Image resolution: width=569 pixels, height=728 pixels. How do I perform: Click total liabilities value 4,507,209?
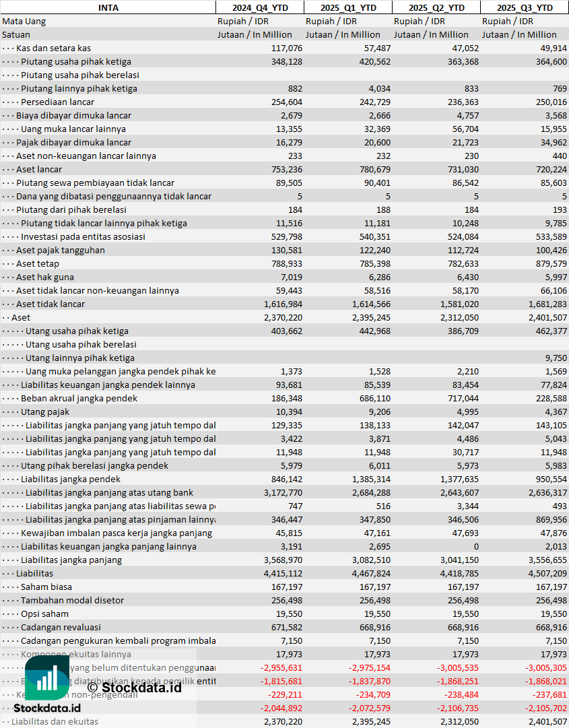(547, 573)
